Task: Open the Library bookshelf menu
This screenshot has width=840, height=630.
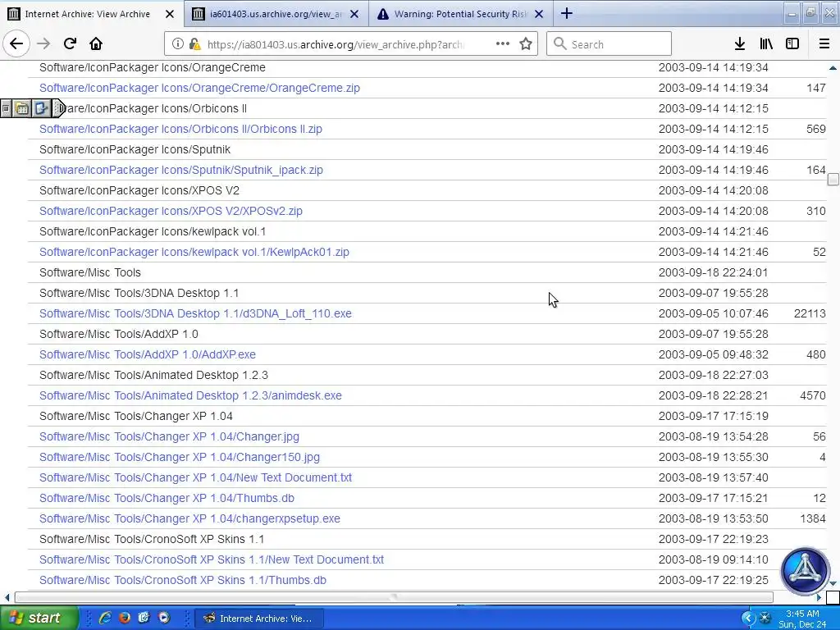Action: 766,44
